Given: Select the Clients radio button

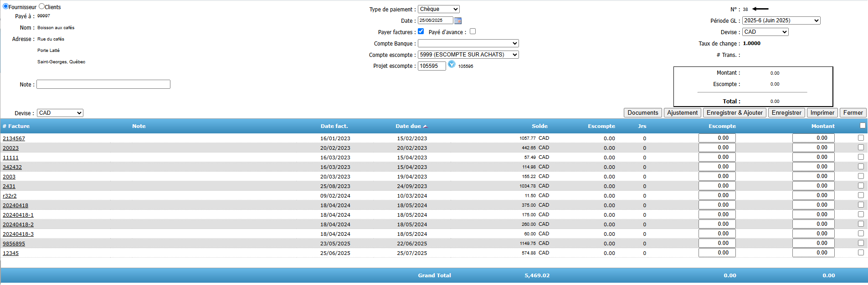Looking at the screenshot, I should (41, 6).
